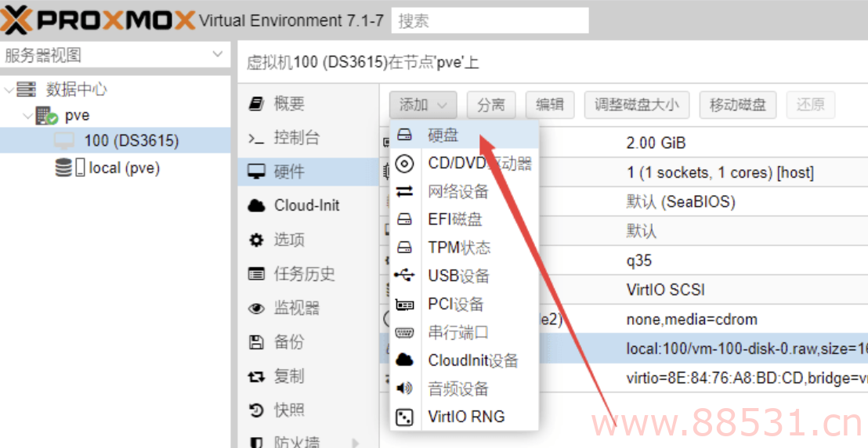Screen dimensions: 868x448
Task: Collapse the pve tree node
Action: [x=27, y=116]
